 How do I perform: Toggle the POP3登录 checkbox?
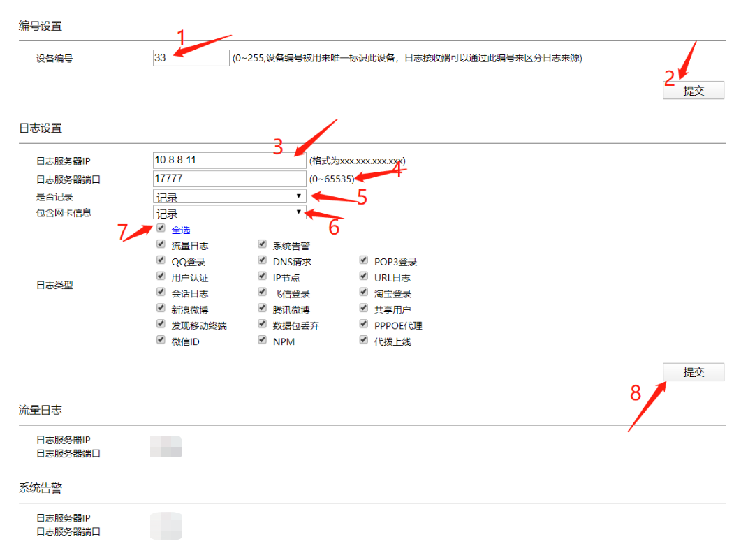click(x=363, y=260)
